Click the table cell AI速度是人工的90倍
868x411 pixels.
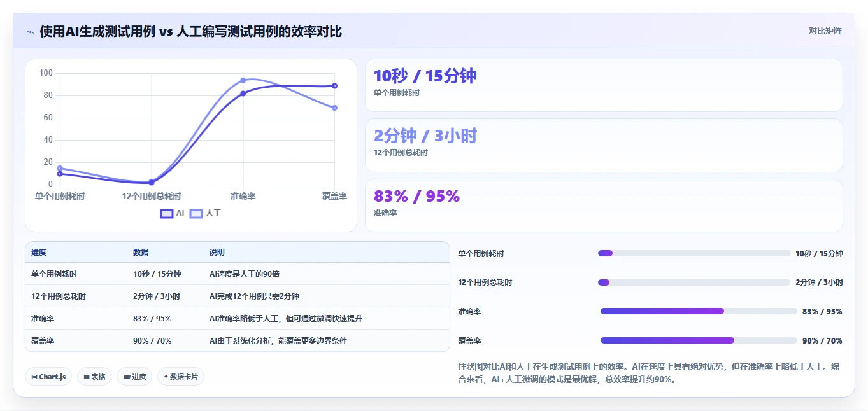coord(245,274)
